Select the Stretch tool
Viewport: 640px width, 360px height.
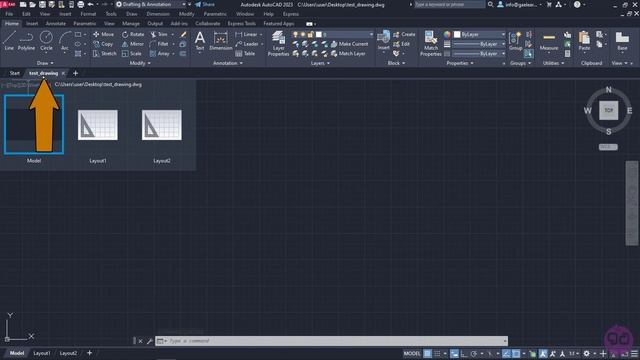[x=104, y=53]
